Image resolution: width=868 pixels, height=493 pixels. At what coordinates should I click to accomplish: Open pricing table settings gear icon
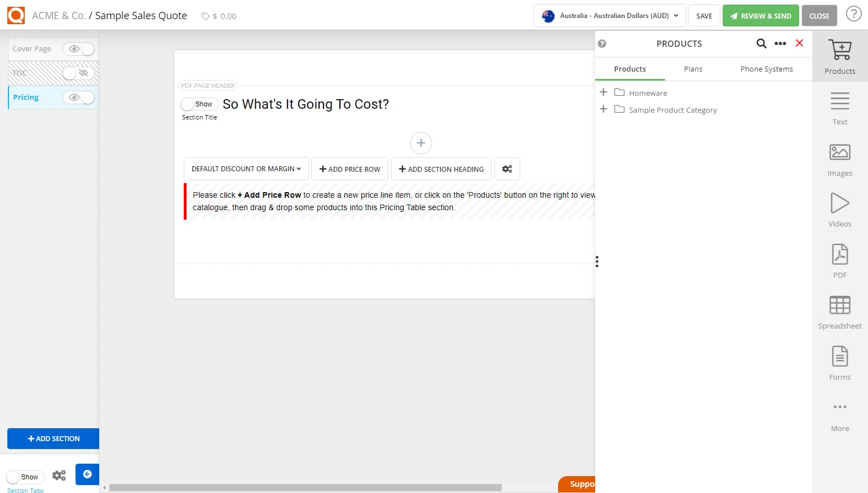tap(507, 168)
